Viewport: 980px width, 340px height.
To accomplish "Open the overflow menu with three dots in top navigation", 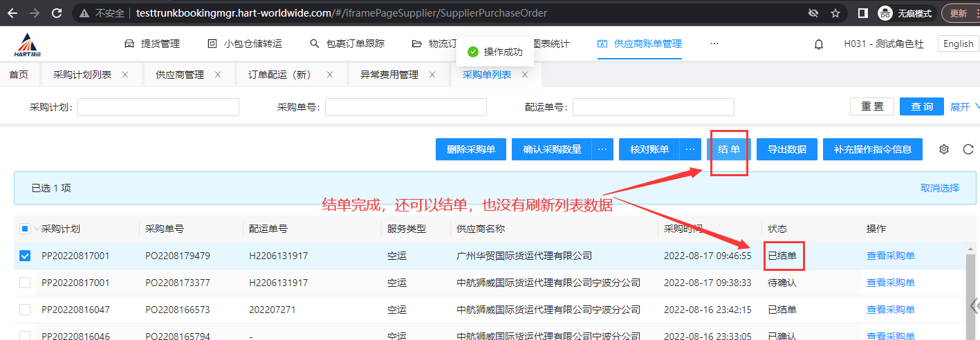I will [x=714, y=44].
